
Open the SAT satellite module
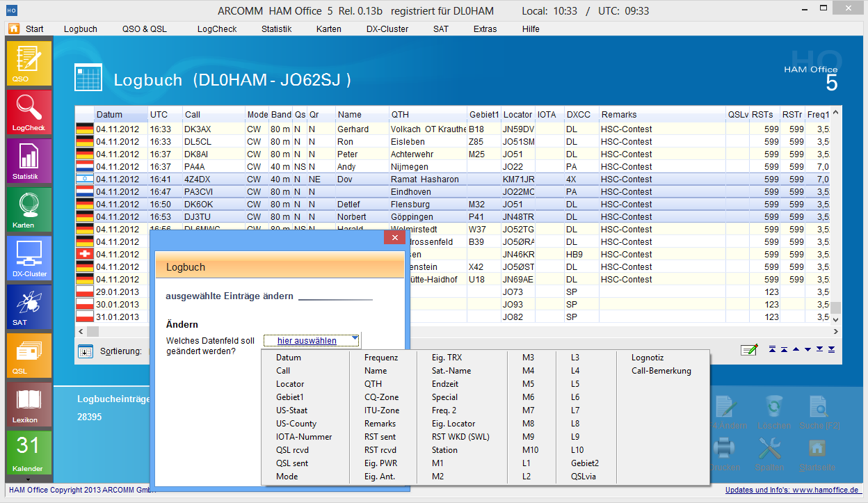pyautogui.click(x=29, y=307)
